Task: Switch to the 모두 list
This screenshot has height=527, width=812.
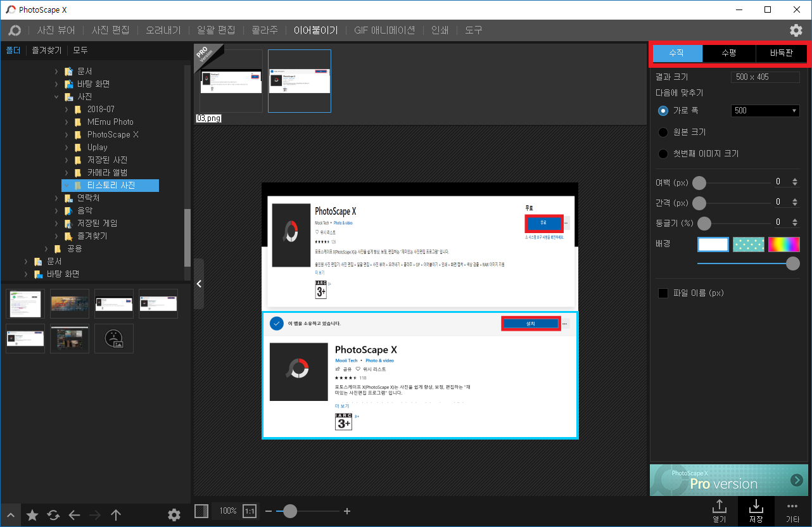Action: pyautogui.click(x=80, y=50)
